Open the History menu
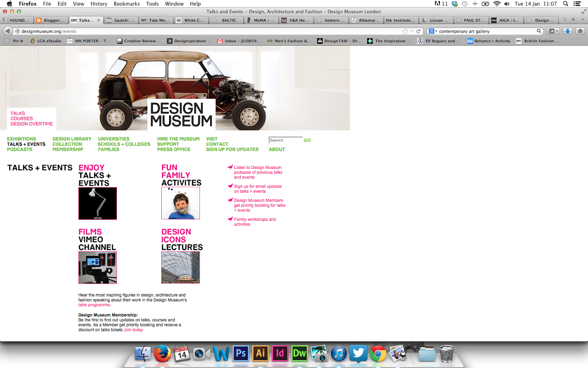The width and height of the screenshot is (588, 368). pos(99,4)
